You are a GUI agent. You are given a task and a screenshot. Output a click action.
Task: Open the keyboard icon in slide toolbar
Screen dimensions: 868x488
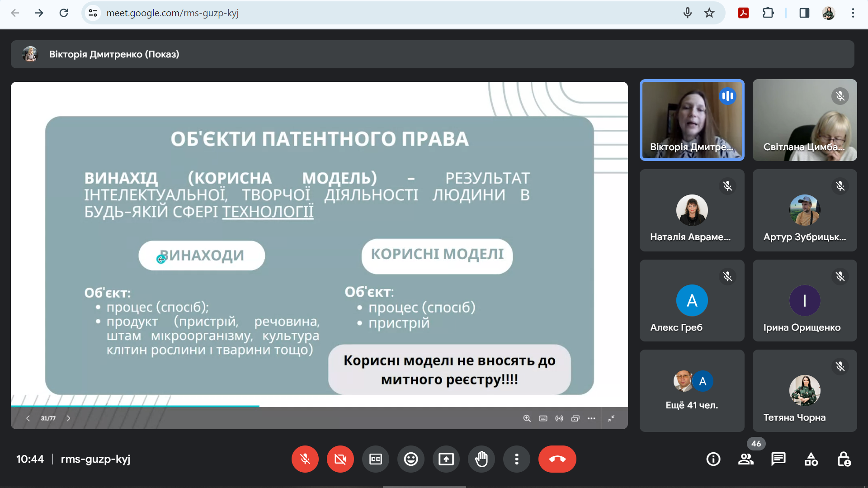coord(543,418)
